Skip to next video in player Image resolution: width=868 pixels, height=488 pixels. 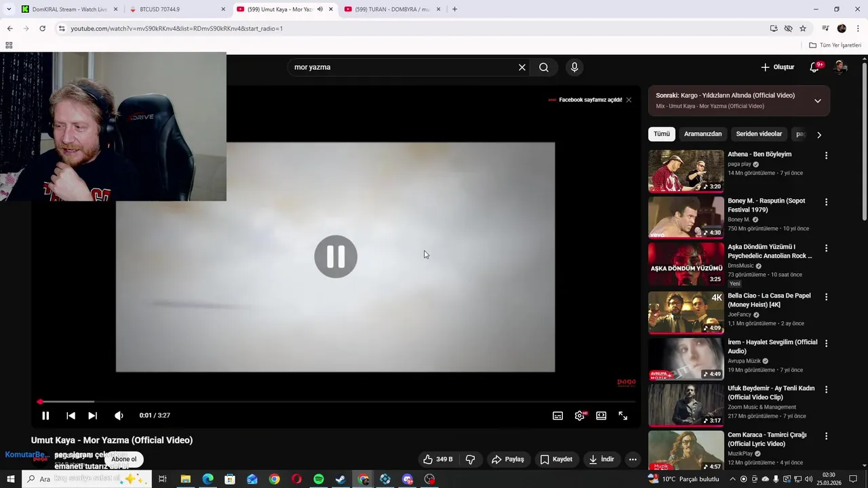coord(93,415)
